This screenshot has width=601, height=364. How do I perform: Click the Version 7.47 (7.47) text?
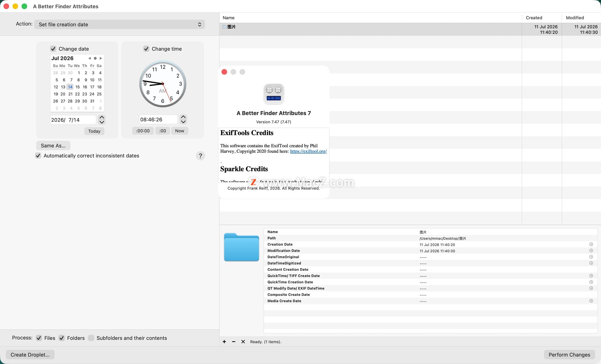[274, 122]
